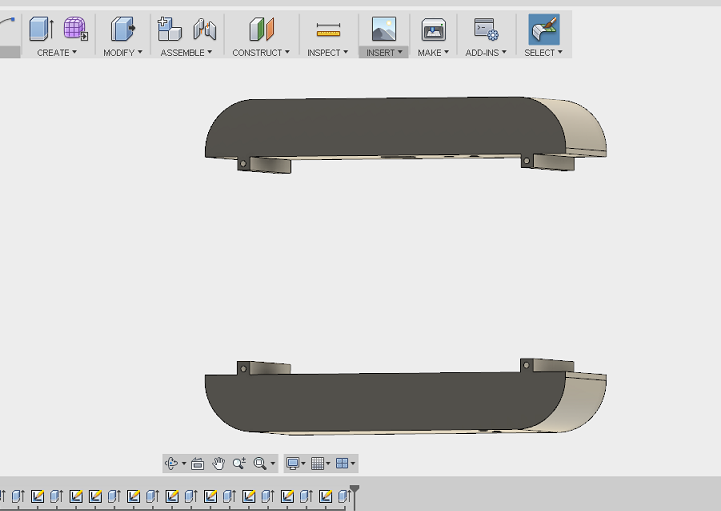The width and height of the screenshot is (721, 511).
Task: Select the dark face of the upper body
Action: coord(386,126)
